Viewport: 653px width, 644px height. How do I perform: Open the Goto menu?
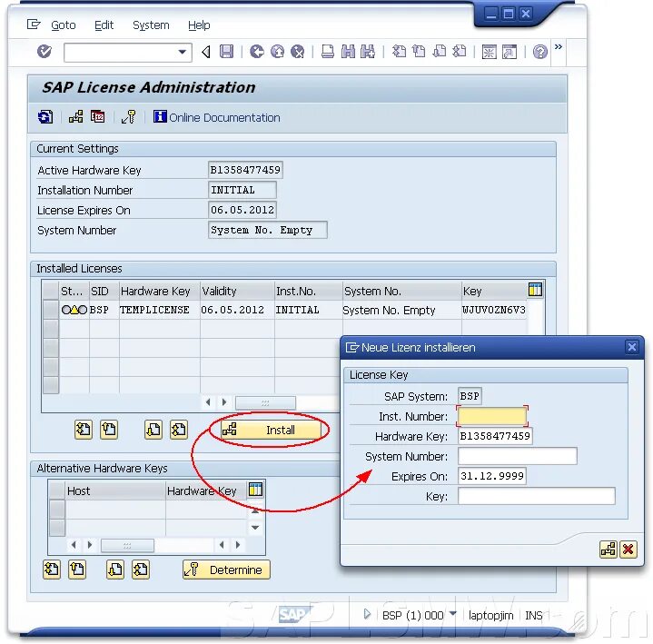pos(64,25)
